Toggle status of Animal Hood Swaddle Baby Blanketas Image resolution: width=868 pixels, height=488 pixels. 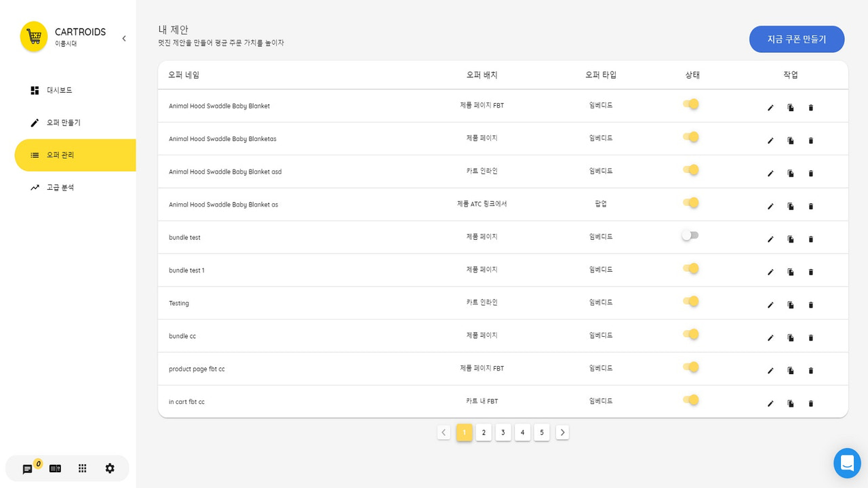tap(690, 137)
